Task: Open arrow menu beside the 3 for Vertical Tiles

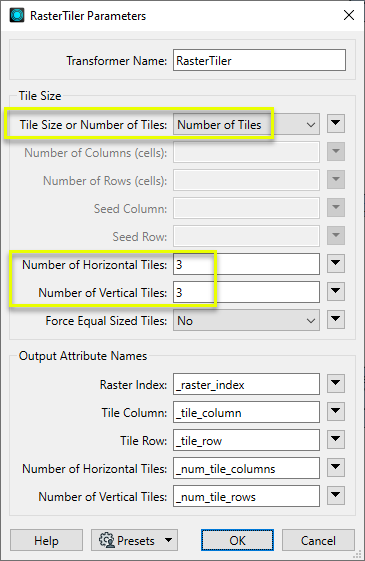Action: tap(336, 292)
